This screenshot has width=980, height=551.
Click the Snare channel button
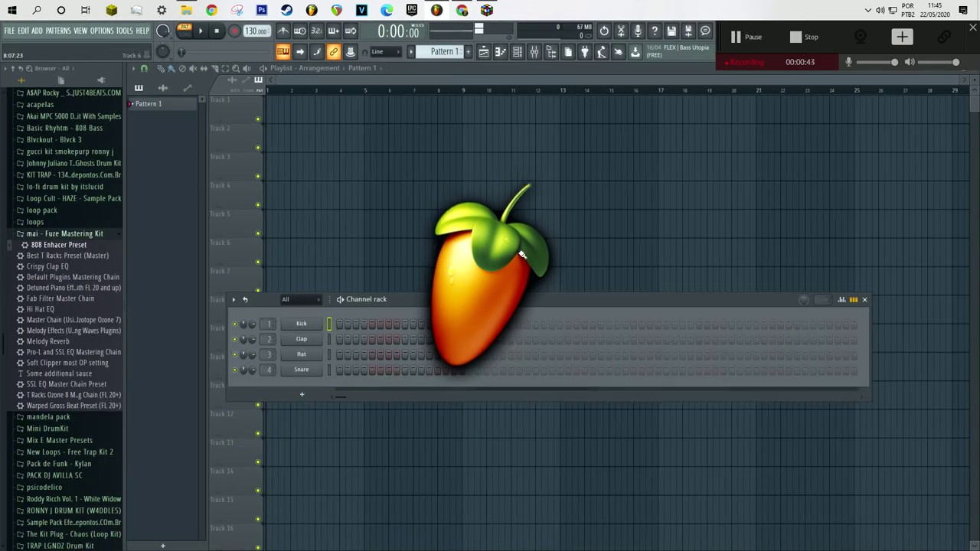(x=302, y=370)
